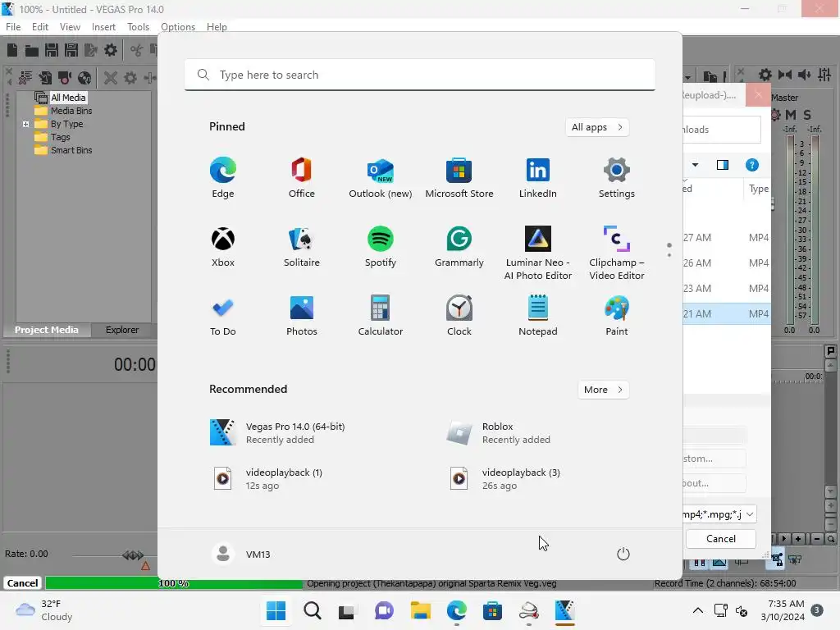Toggle Master bus Mute M button
Screen dimensions: 840x630
pyautogui.click(x=791, y=115)
